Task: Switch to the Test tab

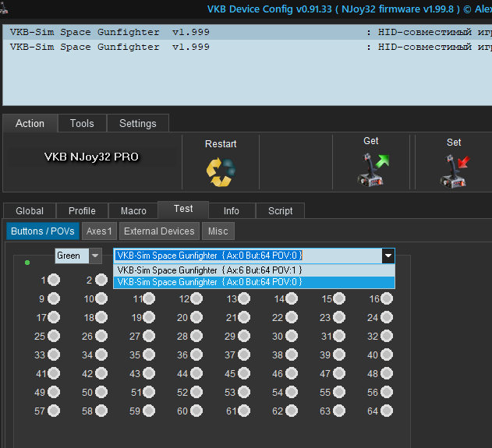Action: click(x=183, y=209)
